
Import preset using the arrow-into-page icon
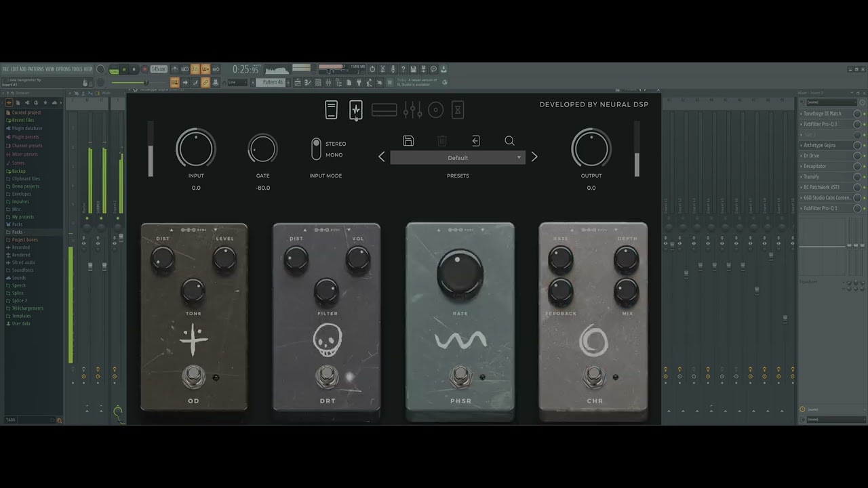click(475, 141)
